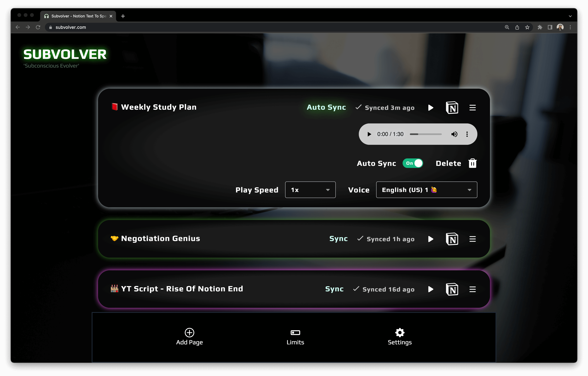Open audio player three-dot options
The image size is (588, 376).
pos(467,134)
